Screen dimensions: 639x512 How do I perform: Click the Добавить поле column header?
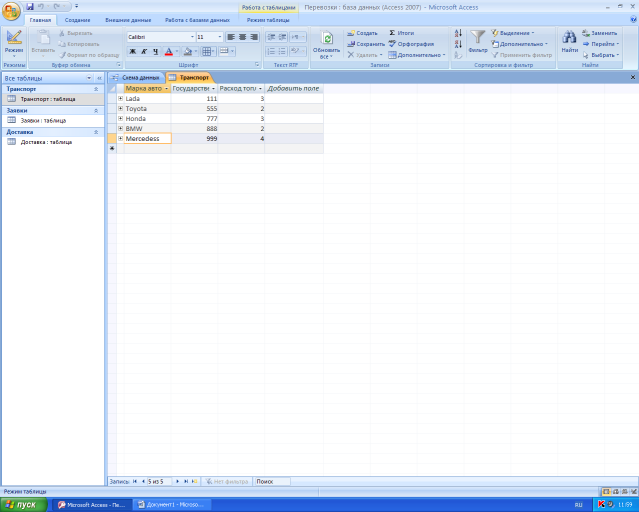point(293,88)
